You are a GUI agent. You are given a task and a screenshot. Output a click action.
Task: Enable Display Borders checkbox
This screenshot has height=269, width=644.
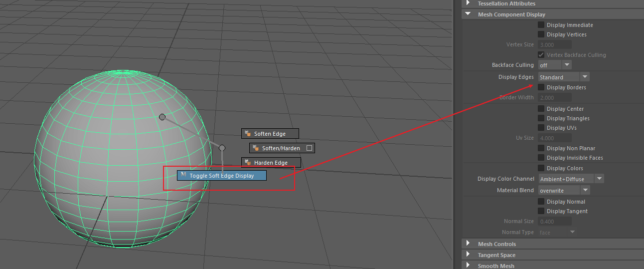coord(541,87)
